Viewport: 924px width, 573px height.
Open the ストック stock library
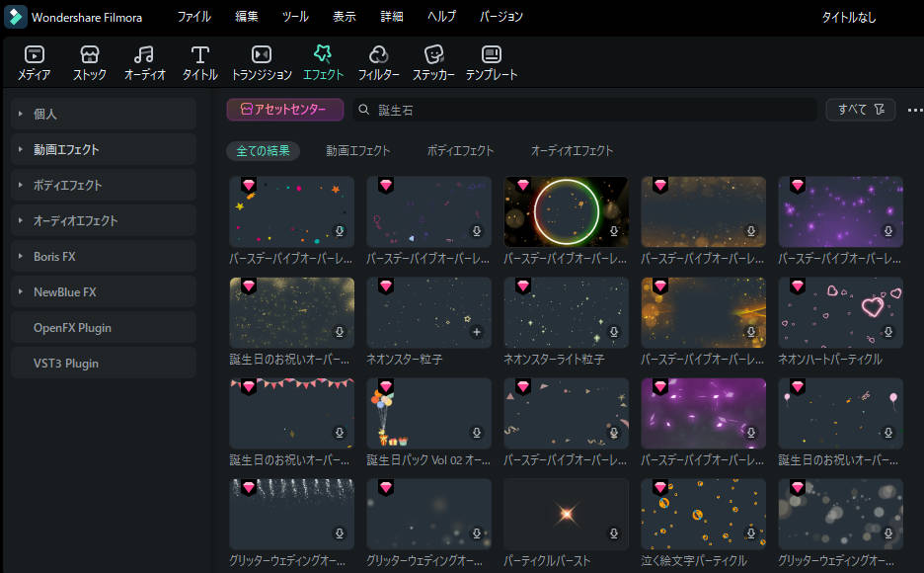point(90,63)
